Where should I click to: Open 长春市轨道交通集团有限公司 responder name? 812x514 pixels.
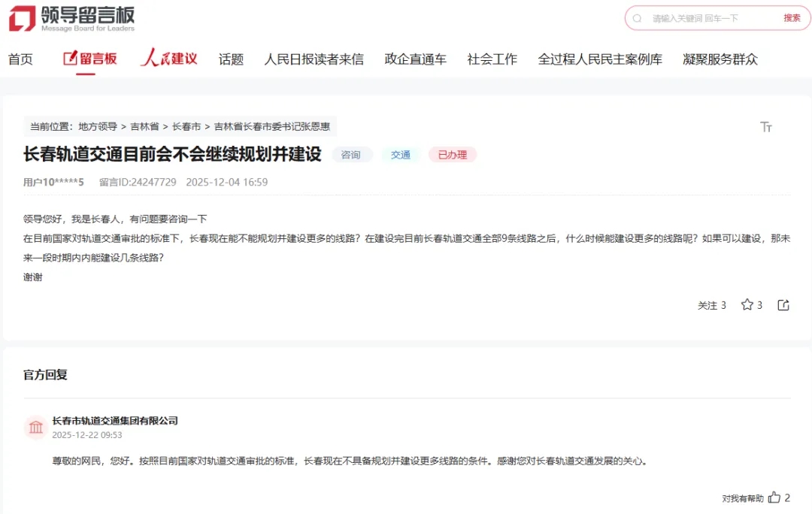pyautogui.click(x=115, y=420)
